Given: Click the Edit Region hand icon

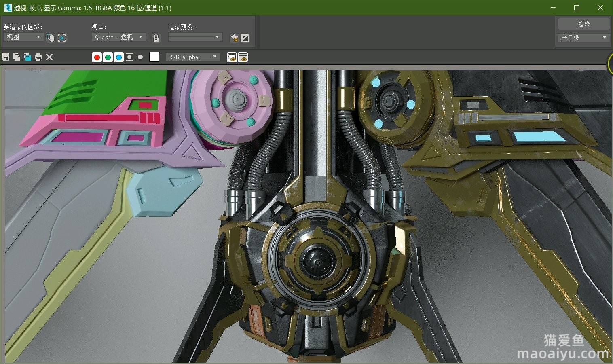Looking at the screenshot, I should (x=51, y=38).
